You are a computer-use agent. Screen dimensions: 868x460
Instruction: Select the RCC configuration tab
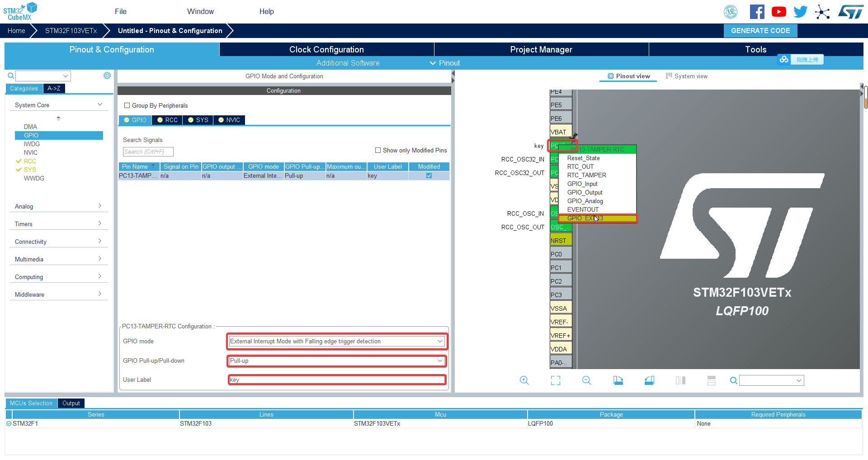click(x=167, y=120)
